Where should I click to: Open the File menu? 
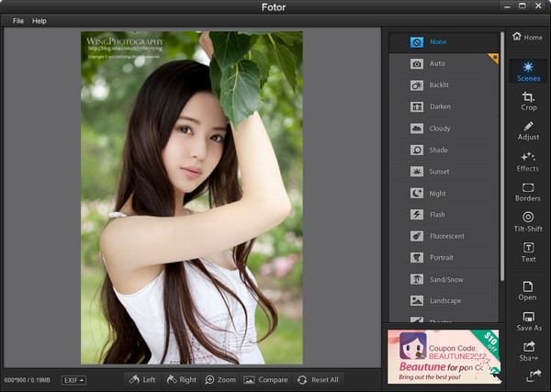pos(18,21)
